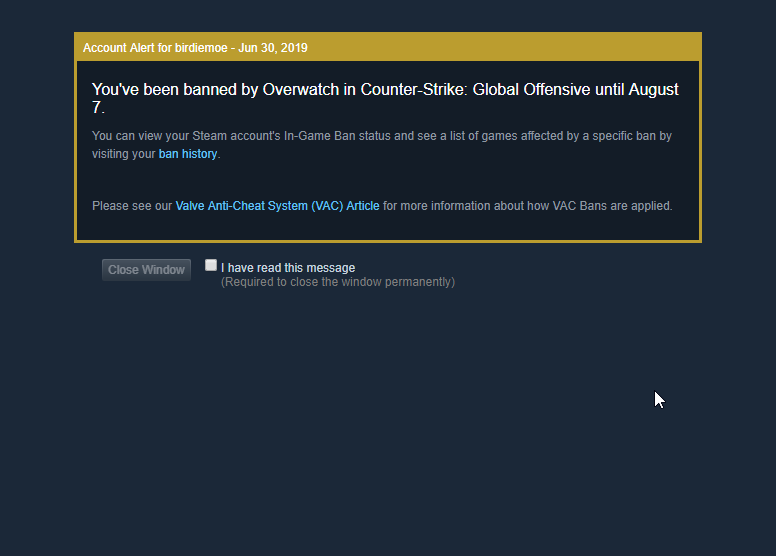Image resolution: width=776 pixels, height=556 pixels.
Task: Click the Jun 30, 2019 date in header
Action: (x=273, y=47)
